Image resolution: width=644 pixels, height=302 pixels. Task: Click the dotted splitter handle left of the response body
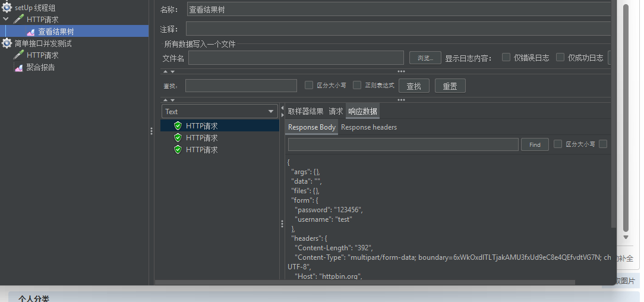282,224
